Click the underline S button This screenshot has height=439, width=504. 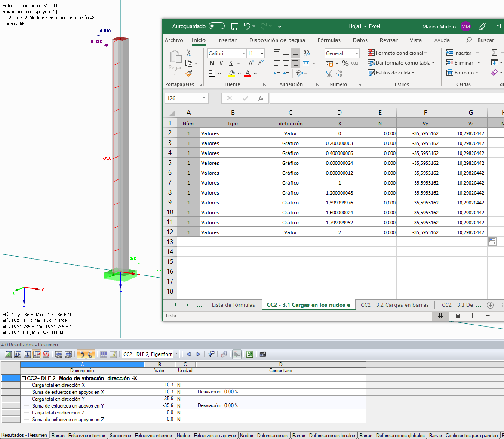pos(231,63)
